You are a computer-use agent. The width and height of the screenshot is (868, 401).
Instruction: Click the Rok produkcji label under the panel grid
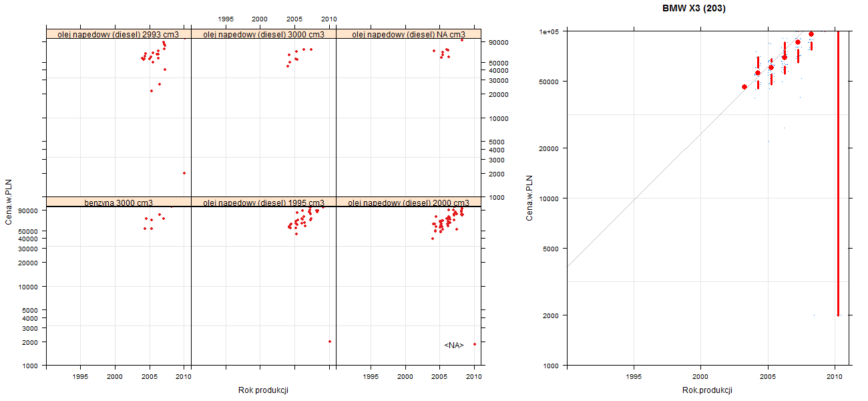(x=263, y=390)
